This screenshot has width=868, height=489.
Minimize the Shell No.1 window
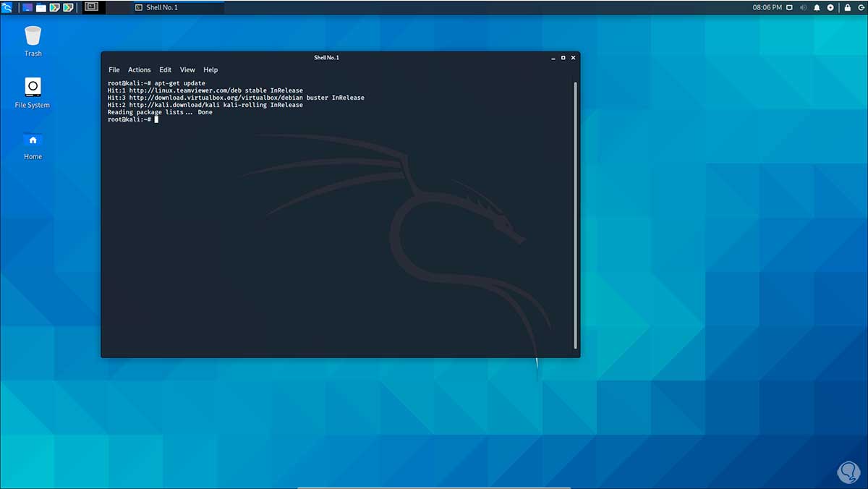(553, 58)
